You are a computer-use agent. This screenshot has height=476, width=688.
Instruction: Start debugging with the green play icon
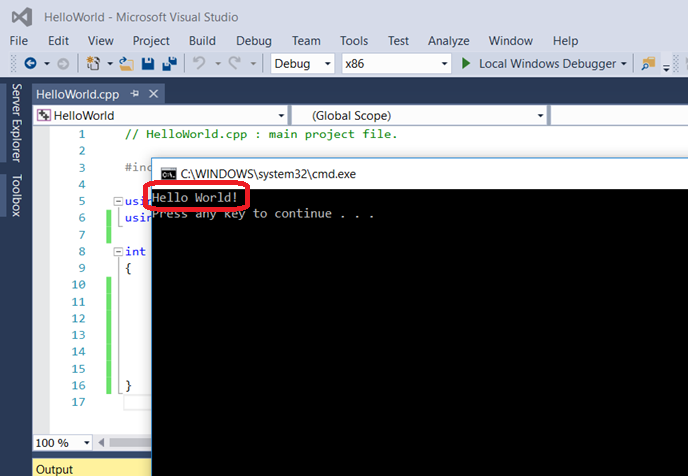pyautogui.click(x=466, y=64)
